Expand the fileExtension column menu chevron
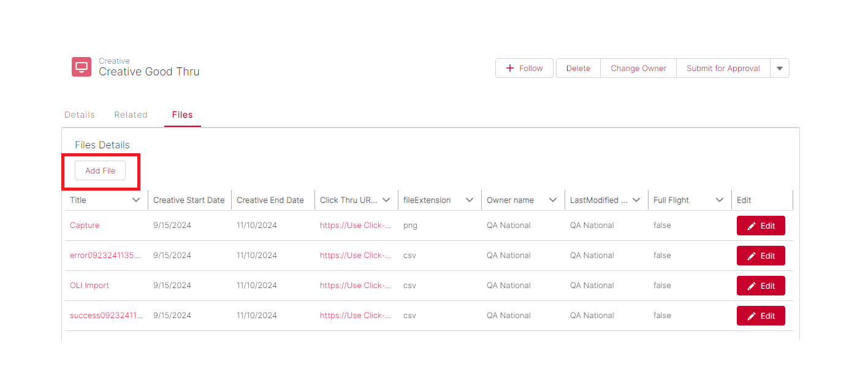The image size is (868, 388). pos(470,200)
